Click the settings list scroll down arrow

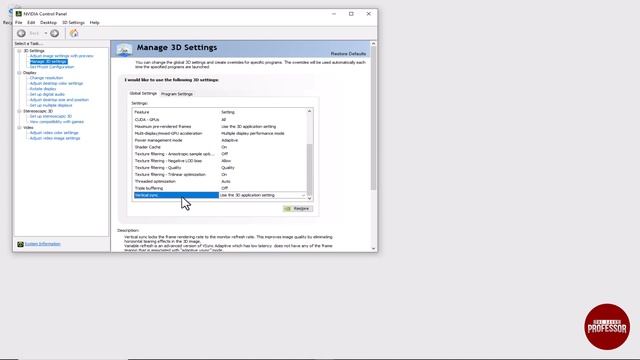309,198
